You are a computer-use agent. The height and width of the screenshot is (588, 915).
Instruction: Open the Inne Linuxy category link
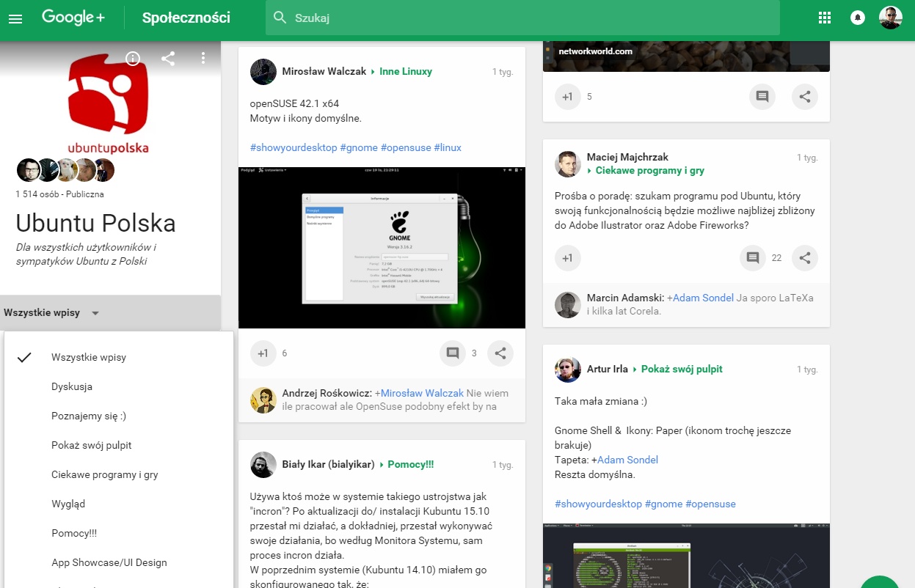(x=406, y=72)
